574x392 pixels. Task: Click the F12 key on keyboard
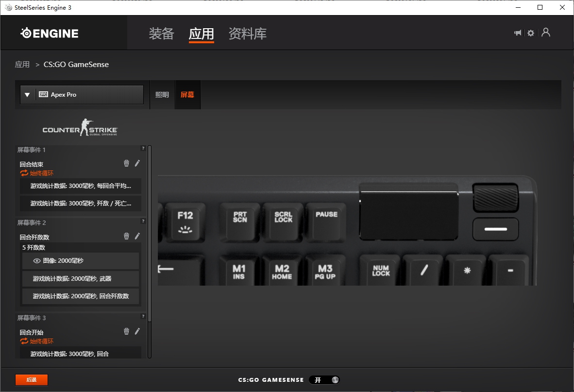click(185, 222)
